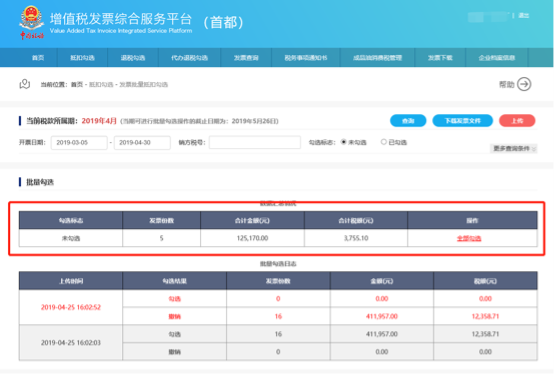Click the national emblem tax logo

tap(32, 22)
